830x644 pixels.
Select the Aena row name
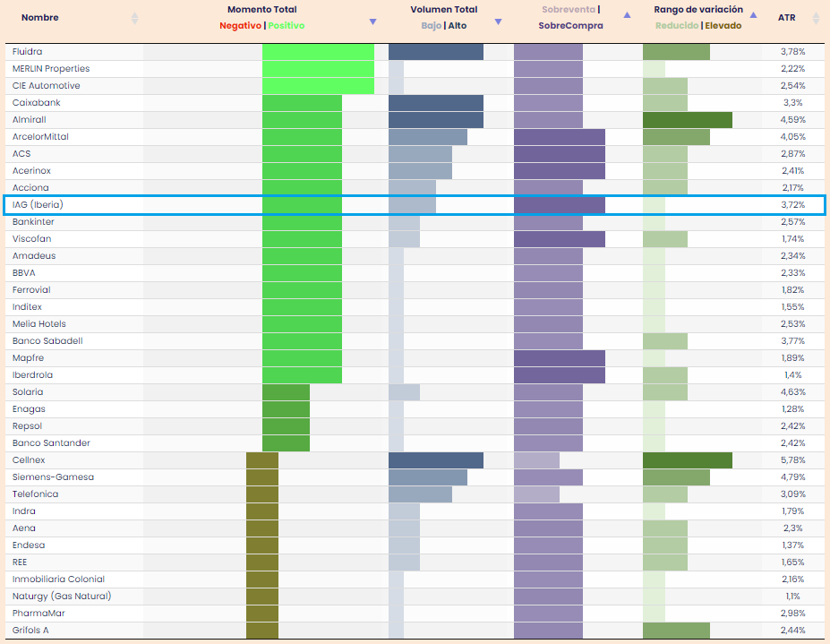pos(24,528)
